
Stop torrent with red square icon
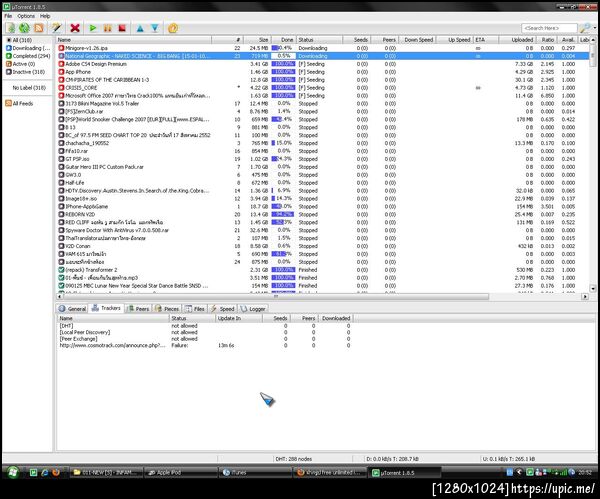[122, 28]
